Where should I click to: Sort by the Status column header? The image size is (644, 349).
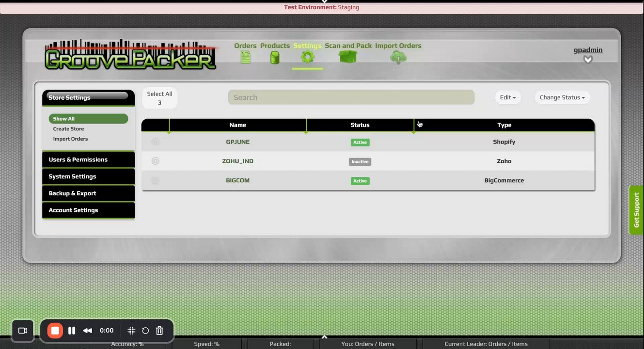[x=360, y=125]
